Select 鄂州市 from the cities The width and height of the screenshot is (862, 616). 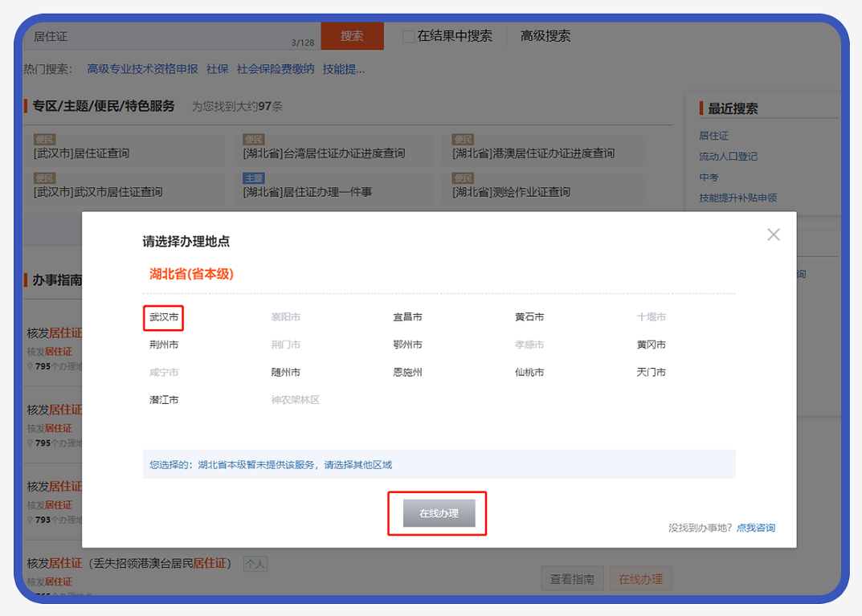407,345
